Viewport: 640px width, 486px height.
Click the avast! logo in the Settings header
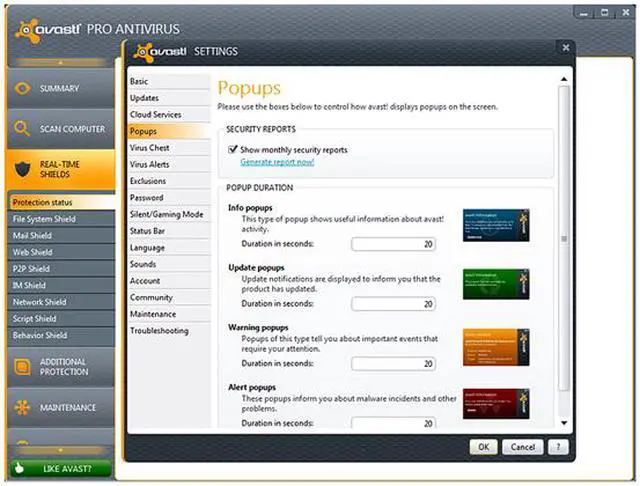tap(160, 52)
